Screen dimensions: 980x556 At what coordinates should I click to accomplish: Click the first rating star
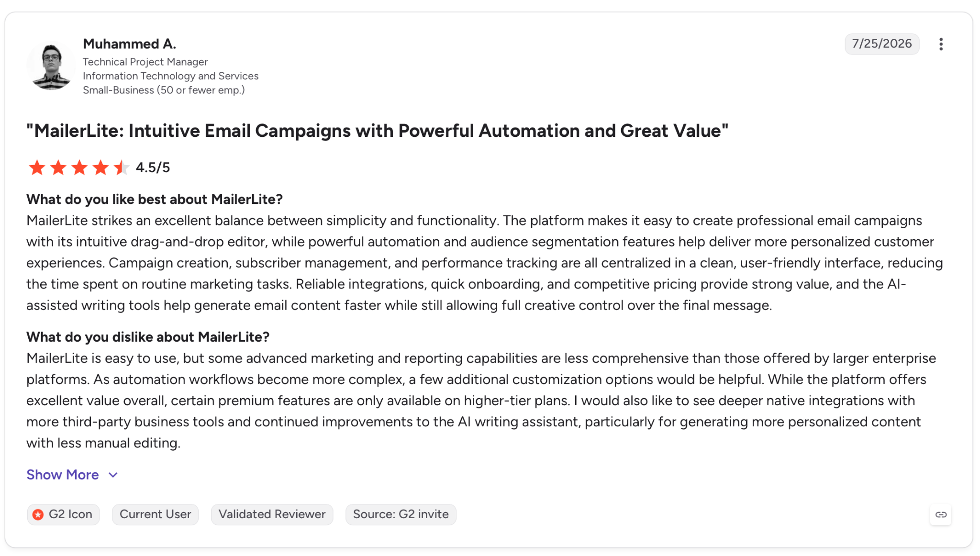37,167
